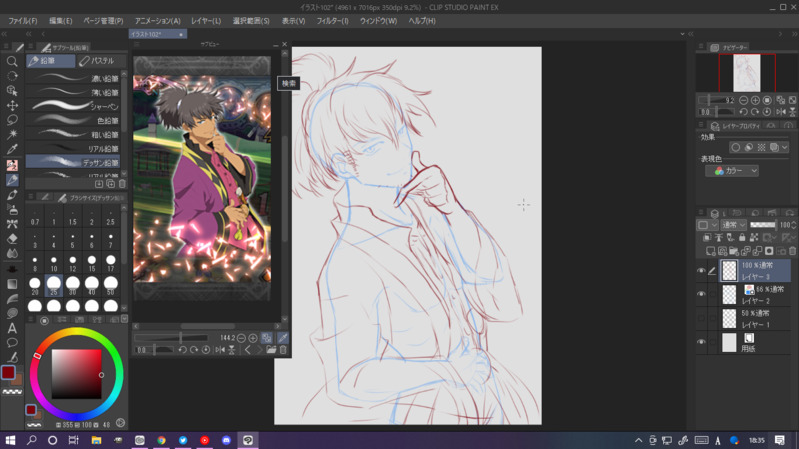Select the Lasso selection tool
Viewport: 799px width, 449px height.
click(12, 120)
